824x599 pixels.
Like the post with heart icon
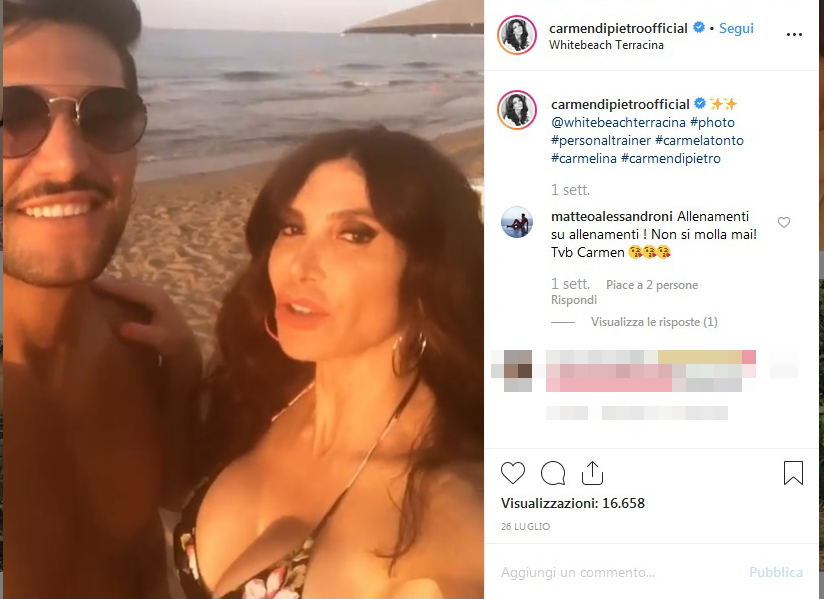pos(513,473)
